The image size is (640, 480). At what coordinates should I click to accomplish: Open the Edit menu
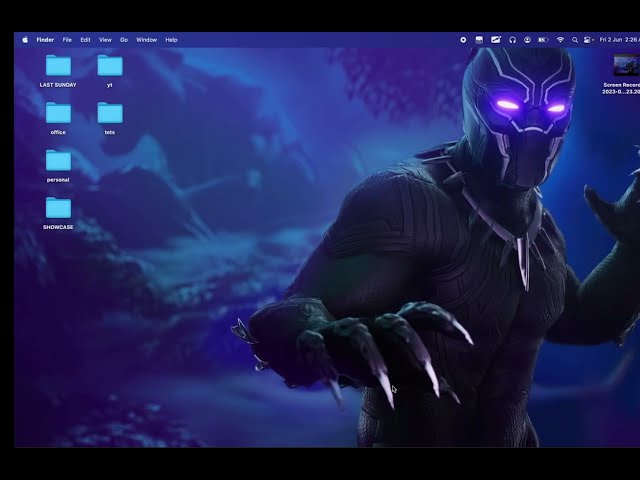pos(85,40)
